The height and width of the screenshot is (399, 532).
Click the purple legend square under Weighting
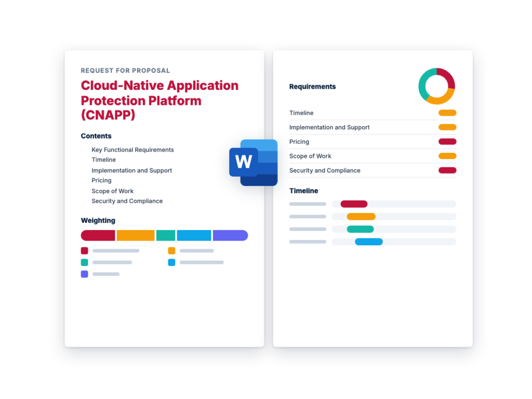pyautogui.click(x=85, y=274)
